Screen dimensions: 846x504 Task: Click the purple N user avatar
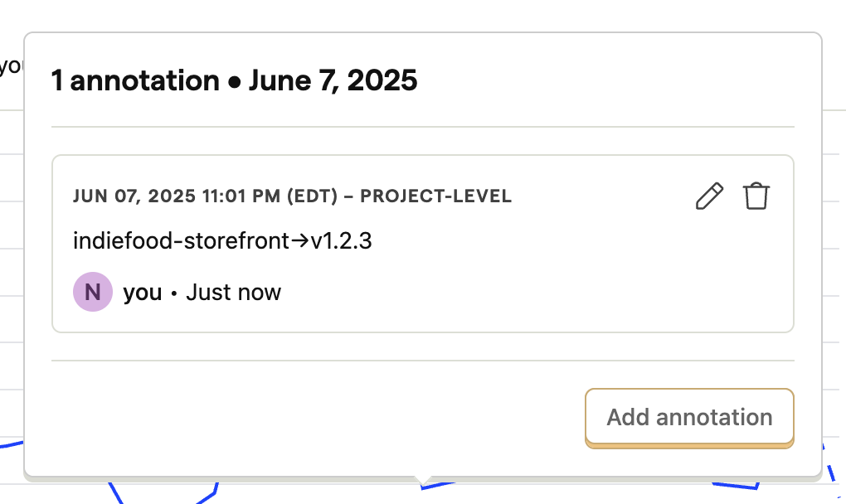[x=93, y=292]
